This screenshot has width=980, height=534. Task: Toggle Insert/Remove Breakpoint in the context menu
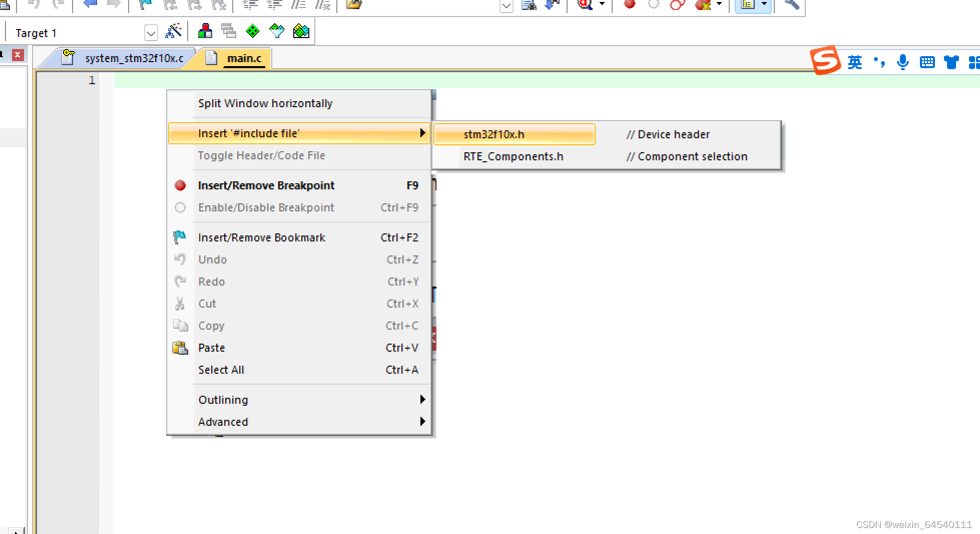(x=266, y=185)
